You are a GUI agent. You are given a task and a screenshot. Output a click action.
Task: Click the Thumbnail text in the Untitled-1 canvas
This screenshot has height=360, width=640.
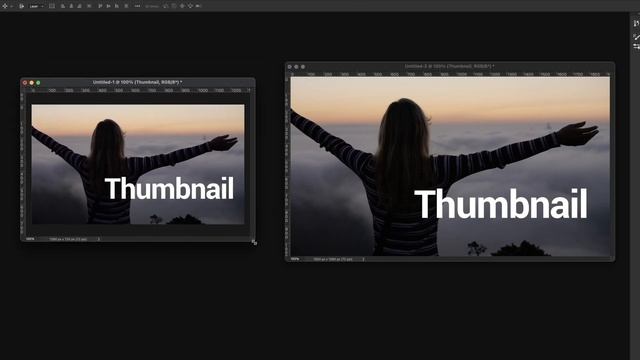tap(169, 188)
